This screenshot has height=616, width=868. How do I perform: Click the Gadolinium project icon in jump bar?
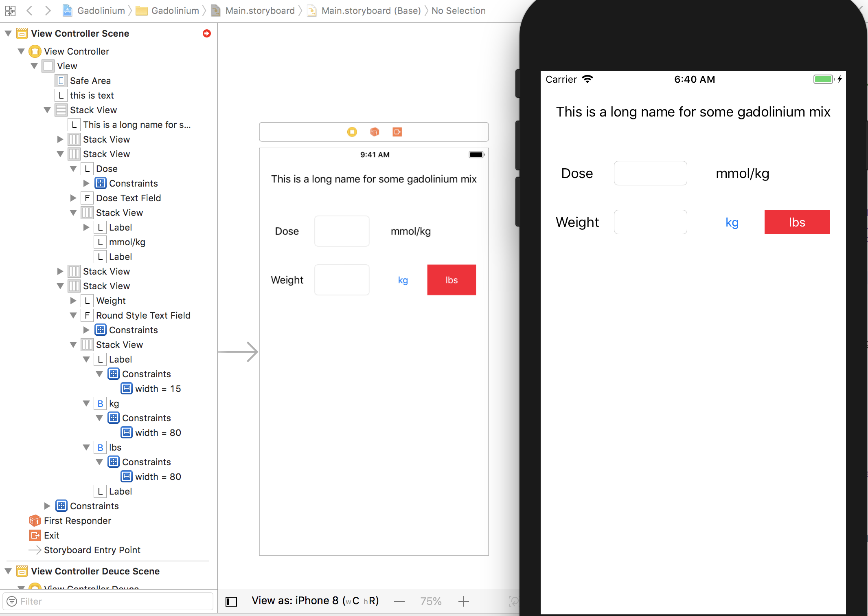[x=68, y=11]
